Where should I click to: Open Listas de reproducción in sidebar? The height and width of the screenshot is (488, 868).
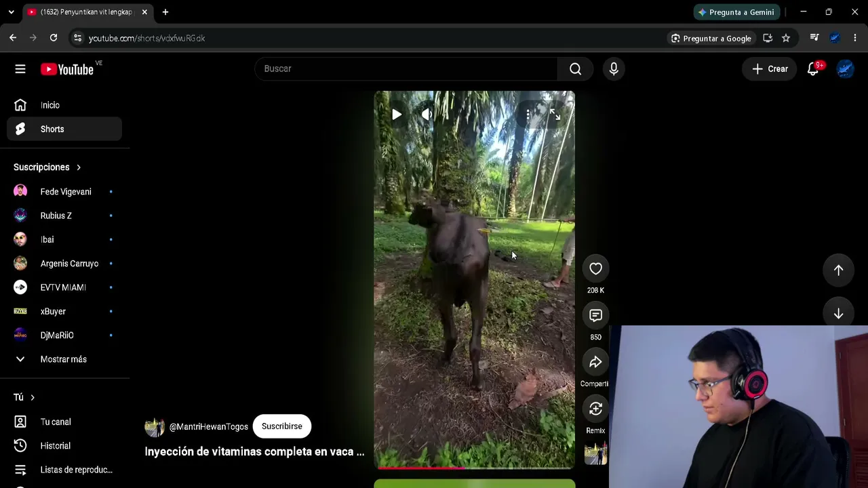tap(64, 470)
